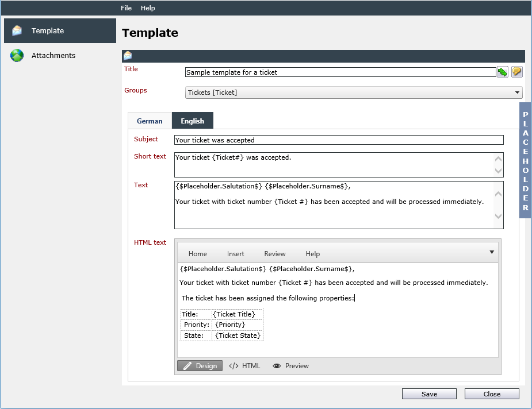Image resolution: width=532 pixels, height=409 pixels.
Task: Click the Short text scroll up arrow
Action: click(498, 159)
